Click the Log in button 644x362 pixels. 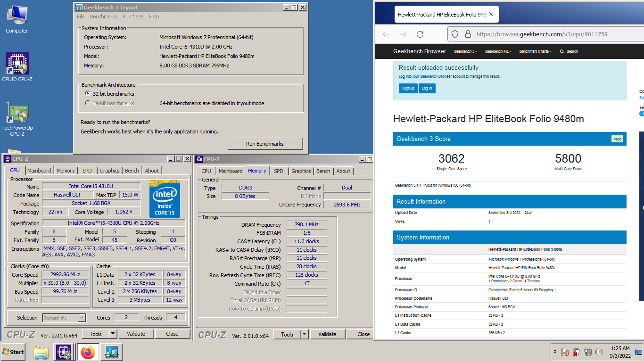[x=427, y=88]
